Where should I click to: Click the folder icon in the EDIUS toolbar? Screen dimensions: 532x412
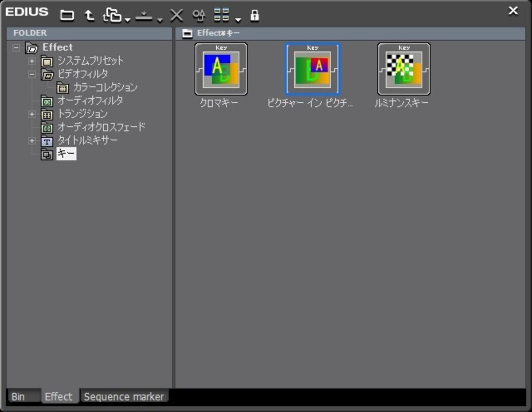point(67,16)
